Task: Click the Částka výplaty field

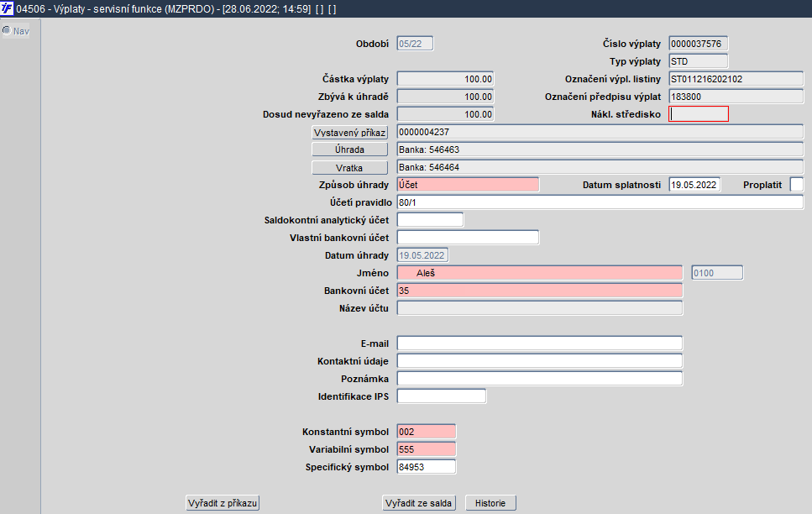Action: (x=445, y=79)
